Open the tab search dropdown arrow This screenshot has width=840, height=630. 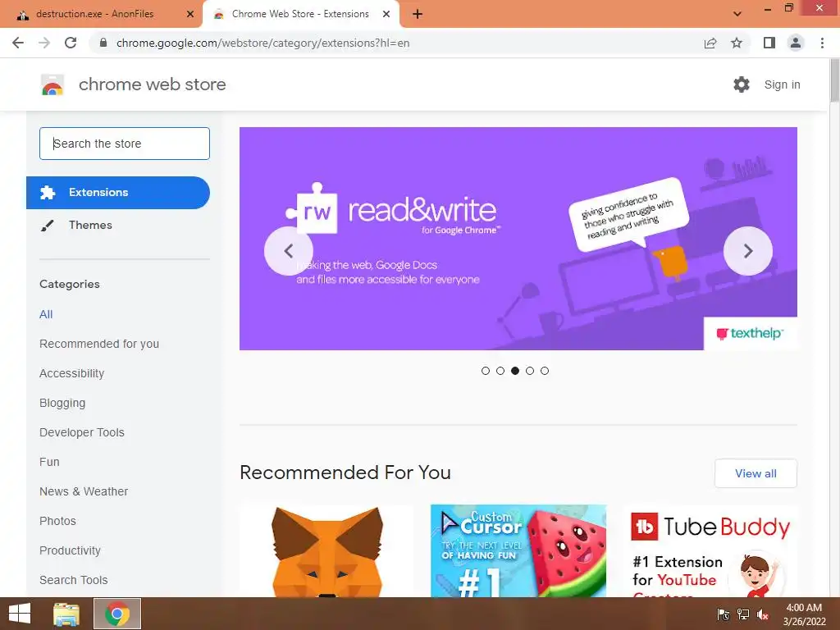737,14
